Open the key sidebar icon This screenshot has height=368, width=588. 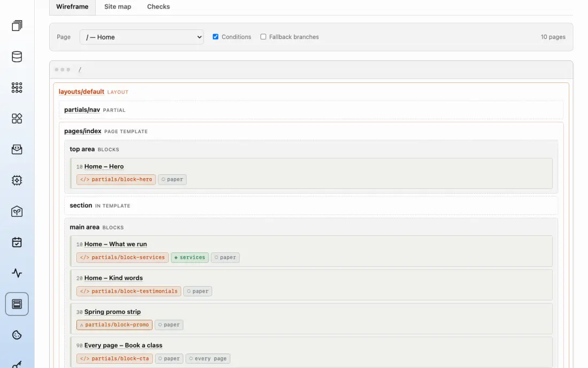(17, 364)
